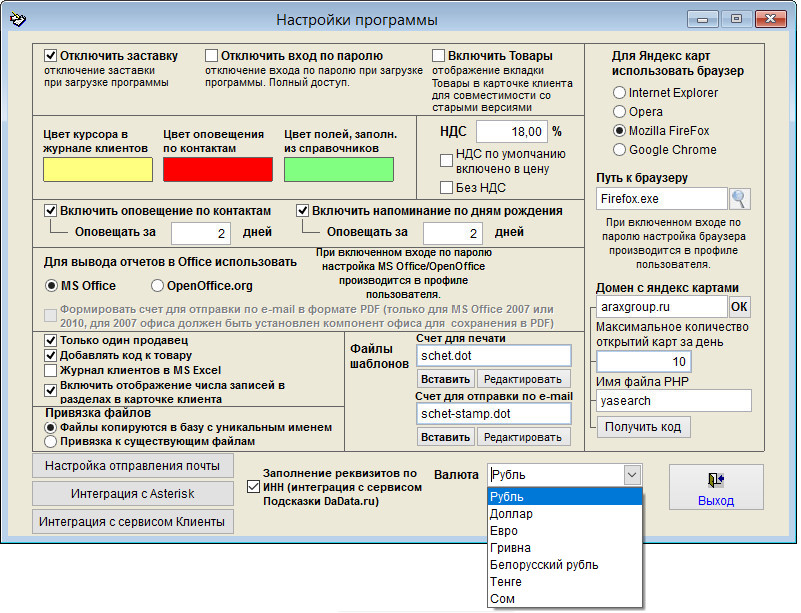Viewport: 801px width, 613px height.
Task: Click OK next to domain field
Action: [x=739, y=306]
